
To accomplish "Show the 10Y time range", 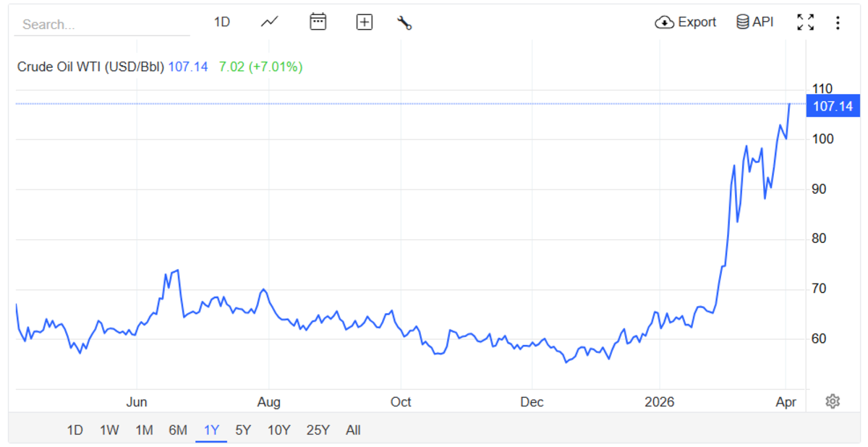I will 279,430.
